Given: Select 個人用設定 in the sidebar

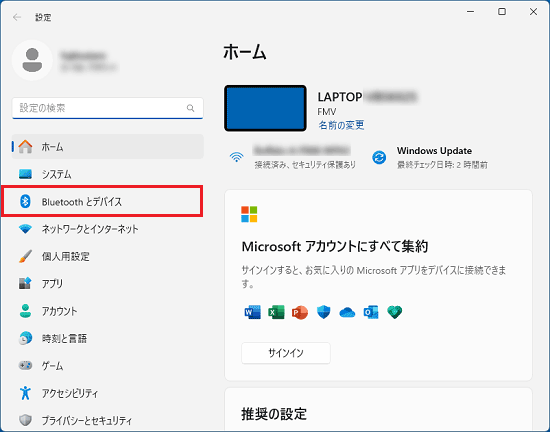Looking at the screenshot, I should (108, 256).
